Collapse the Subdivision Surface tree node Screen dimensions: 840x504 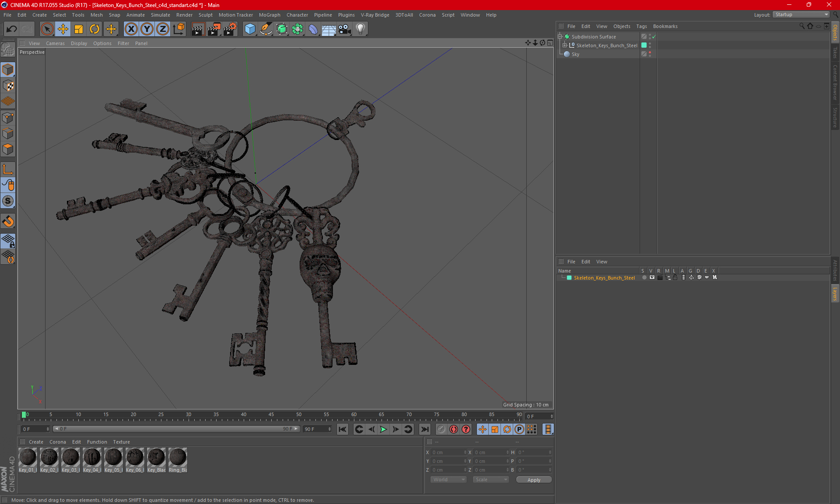560,37
